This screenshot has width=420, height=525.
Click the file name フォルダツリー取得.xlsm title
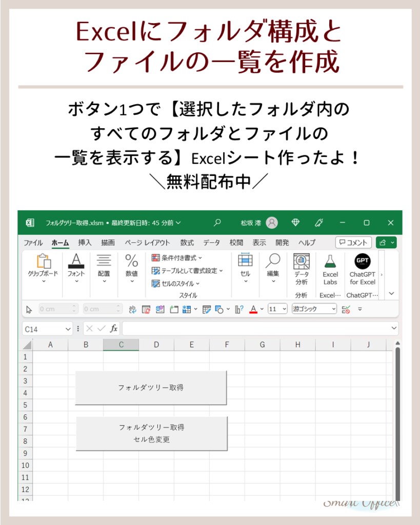pyautogui.click(x=74, y=223)
